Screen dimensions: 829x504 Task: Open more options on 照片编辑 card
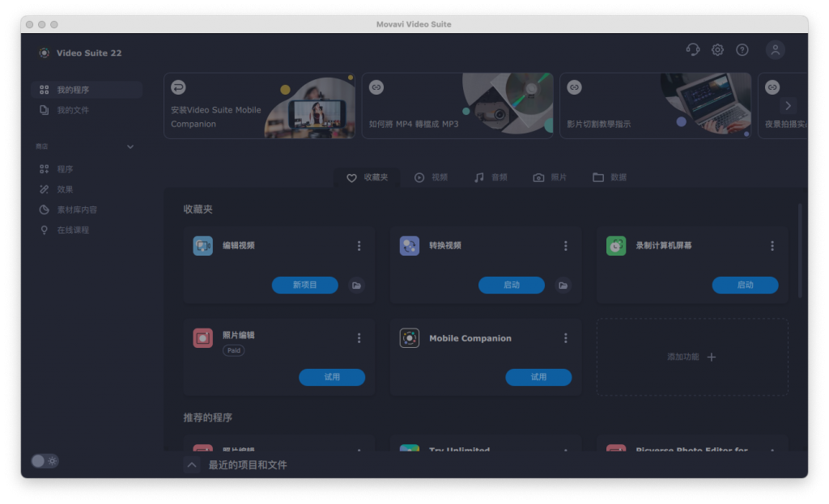tap(359, 338)
